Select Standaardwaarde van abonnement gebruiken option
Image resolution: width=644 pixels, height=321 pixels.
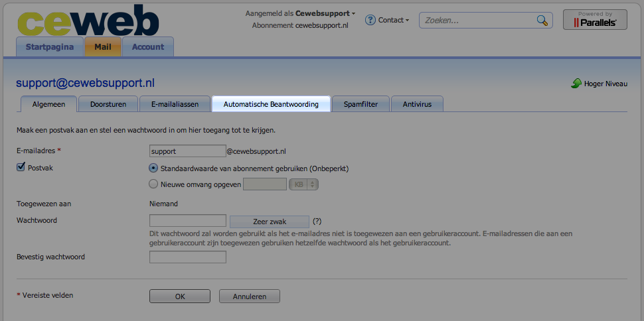pyautogui.click(x=153, y=168)
